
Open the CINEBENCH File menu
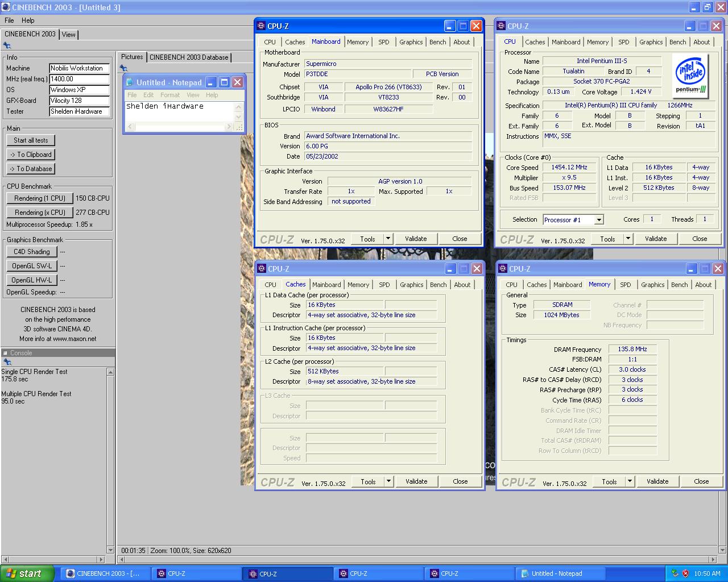9,20
